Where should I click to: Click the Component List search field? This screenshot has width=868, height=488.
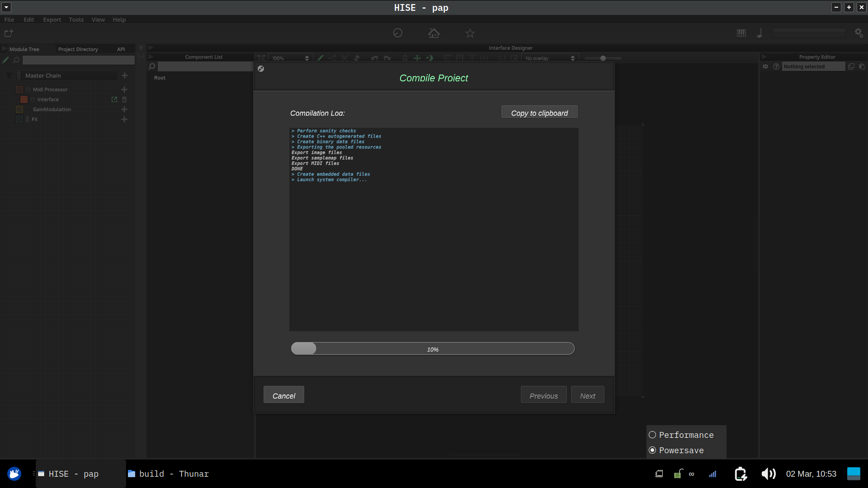click(x=205, y=67)
